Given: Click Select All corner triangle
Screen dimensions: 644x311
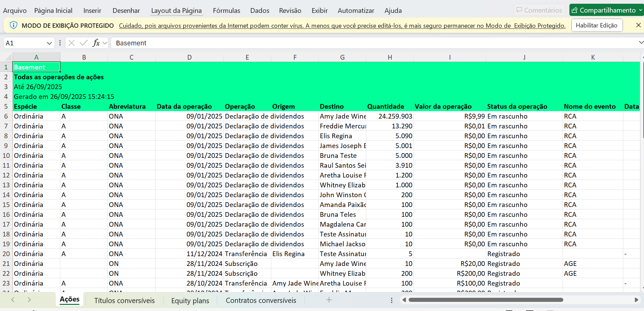Looking at the screenshot, I should [x=8, y=57].
